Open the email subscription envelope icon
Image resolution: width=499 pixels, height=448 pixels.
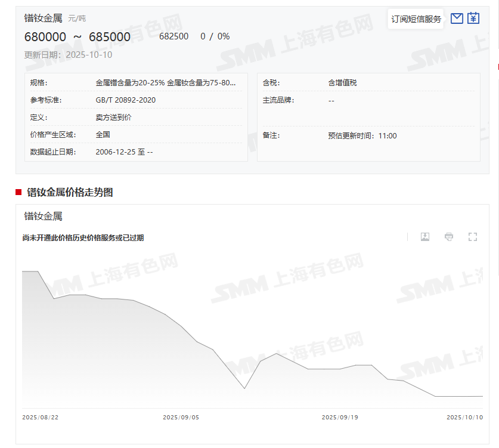pos(456,18)
